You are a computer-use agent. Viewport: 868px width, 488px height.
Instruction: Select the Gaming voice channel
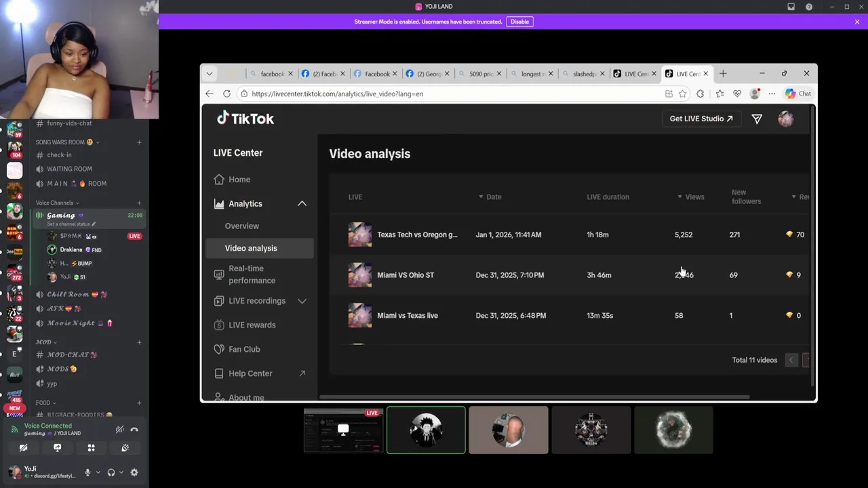[88, 218]
